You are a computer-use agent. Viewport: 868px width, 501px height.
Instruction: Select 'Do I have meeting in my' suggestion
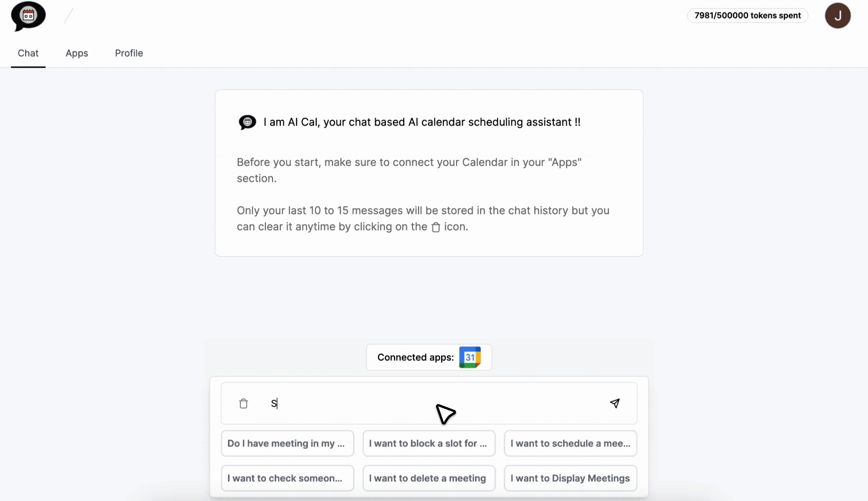pyautogui.click(x=287, y=444)
